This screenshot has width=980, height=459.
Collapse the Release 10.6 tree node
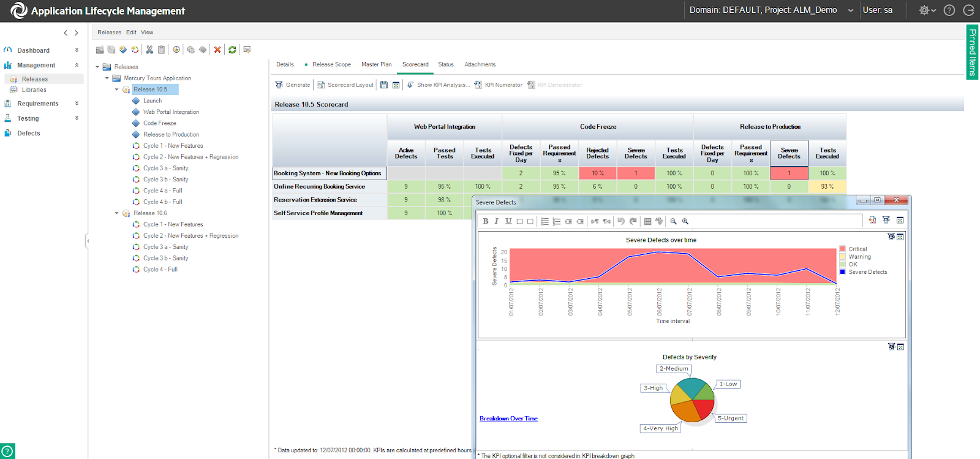click(117, 213)
